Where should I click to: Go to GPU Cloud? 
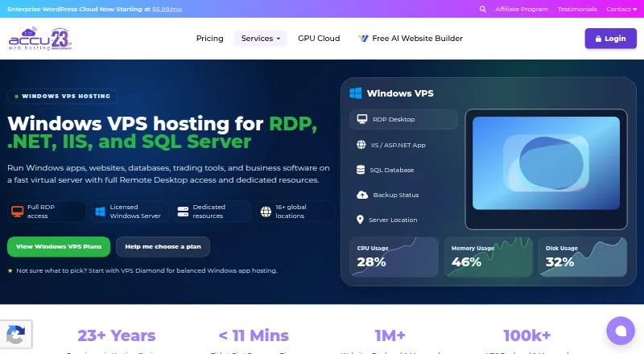[x=319, y=38]
